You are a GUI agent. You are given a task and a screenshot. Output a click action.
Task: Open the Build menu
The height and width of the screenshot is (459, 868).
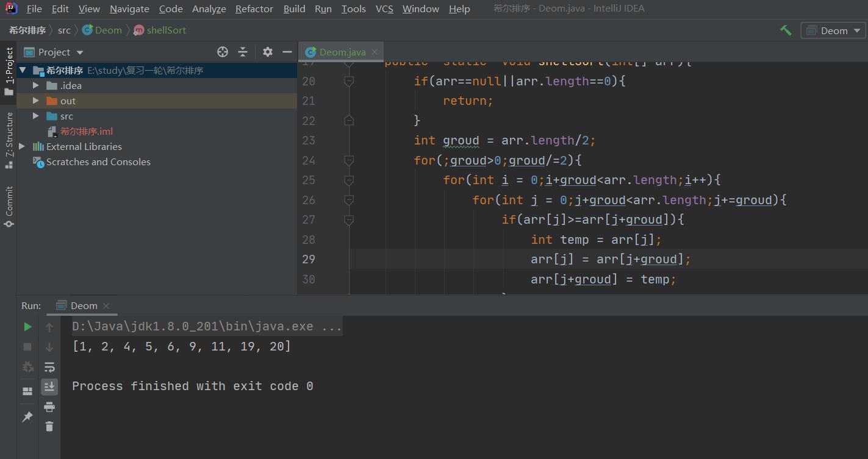(294, 9)
